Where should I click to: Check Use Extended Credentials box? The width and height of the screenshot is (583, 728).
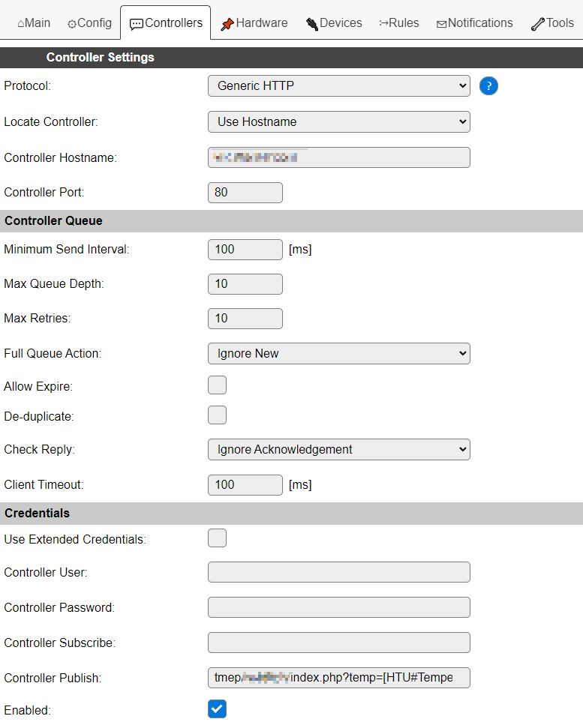click(217, 538)
